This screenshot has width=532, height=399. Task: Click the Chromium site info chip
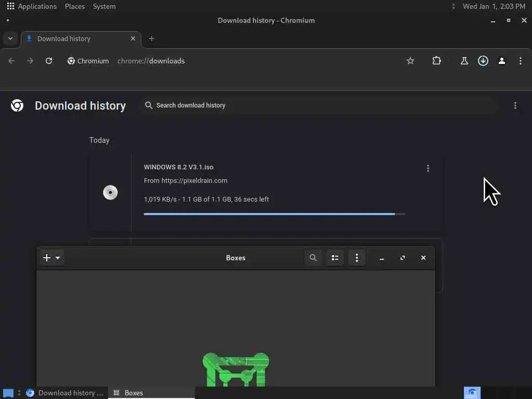(x=88, y=61)
